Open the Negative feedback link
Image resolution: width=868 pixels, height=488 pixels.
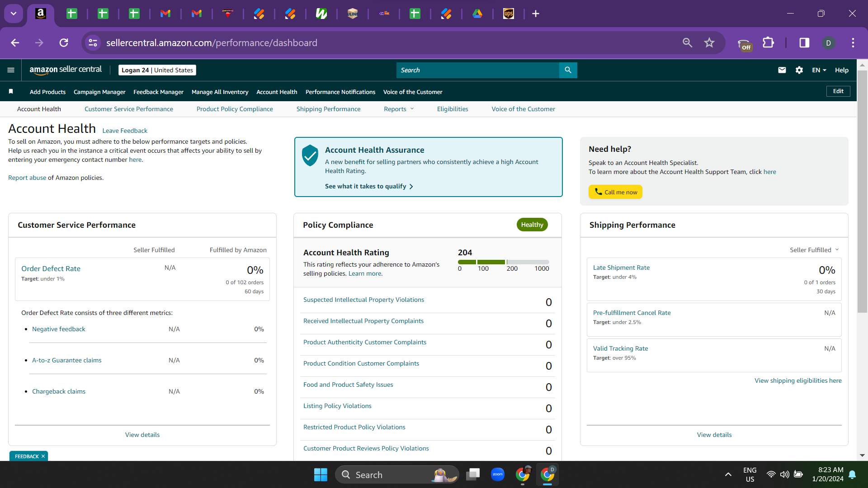click(x=58, y=329)
